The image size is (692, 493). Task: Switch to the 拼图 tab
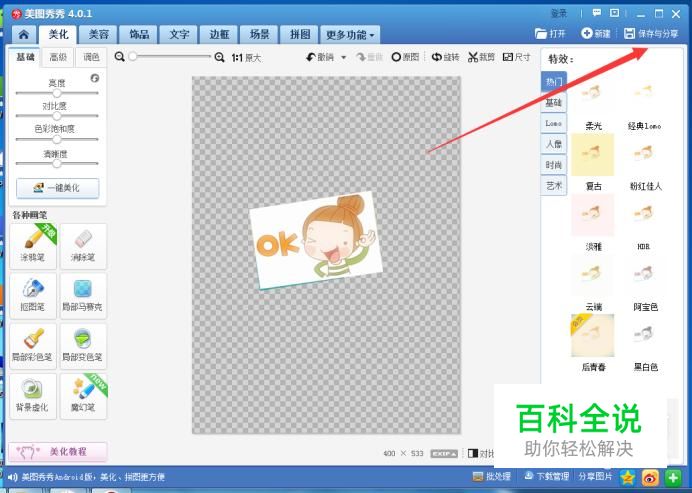[x=300, y=34]
